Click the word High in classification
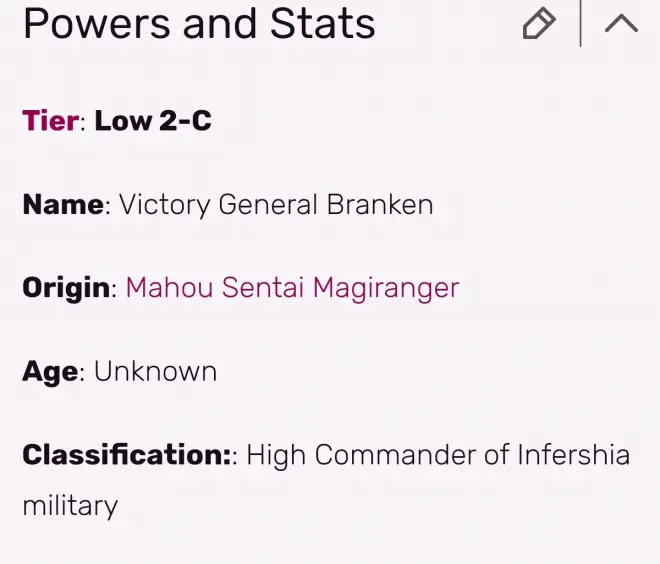This screenshot has height=564, width=660. click(275, 456)
